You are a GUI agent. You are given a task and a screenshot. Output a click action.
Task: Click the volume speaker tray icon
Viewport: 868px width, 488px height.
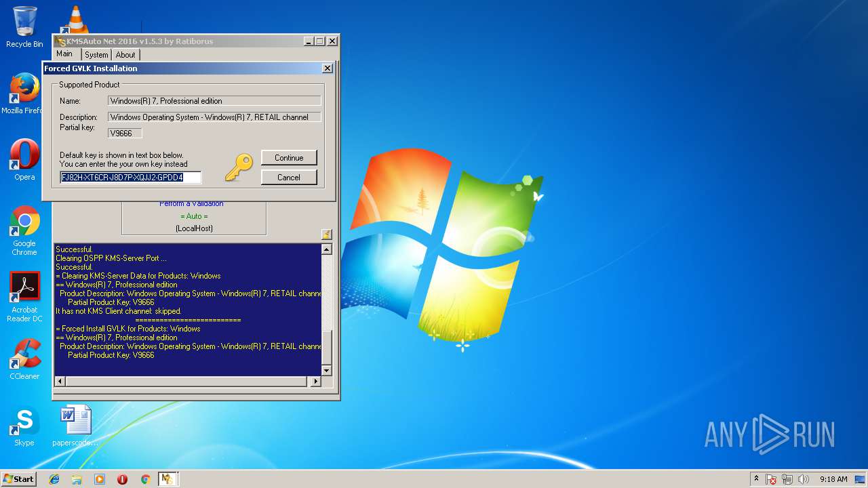[804, 479]
